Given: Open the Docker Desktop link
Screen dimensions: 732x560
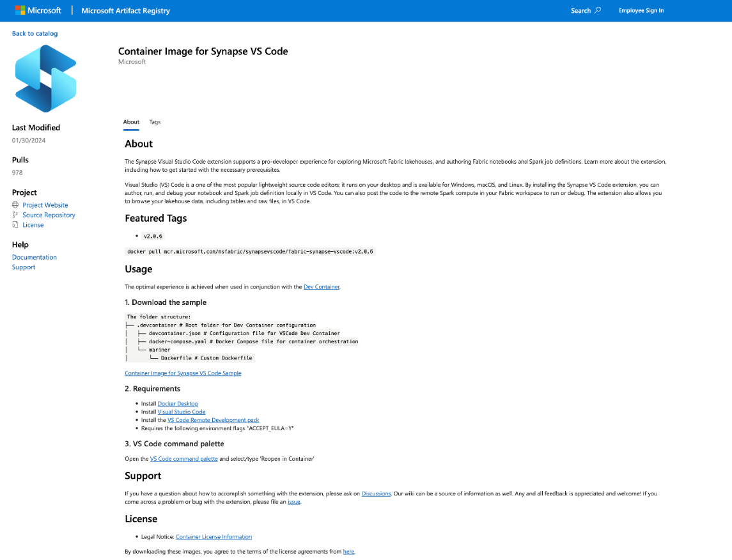Looking at the screenshot, I should coord(178,403).
